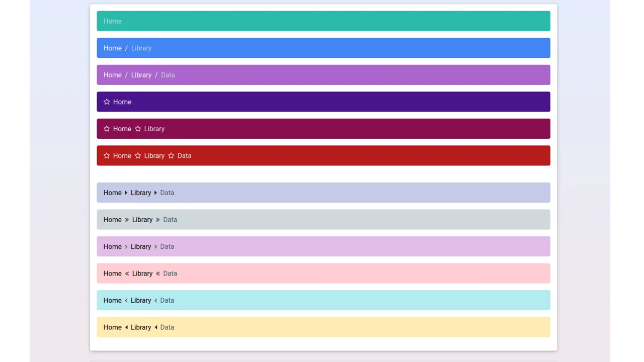Click Library in the yellow breadcrumb bar
The image size is (644, 362).
141,327
